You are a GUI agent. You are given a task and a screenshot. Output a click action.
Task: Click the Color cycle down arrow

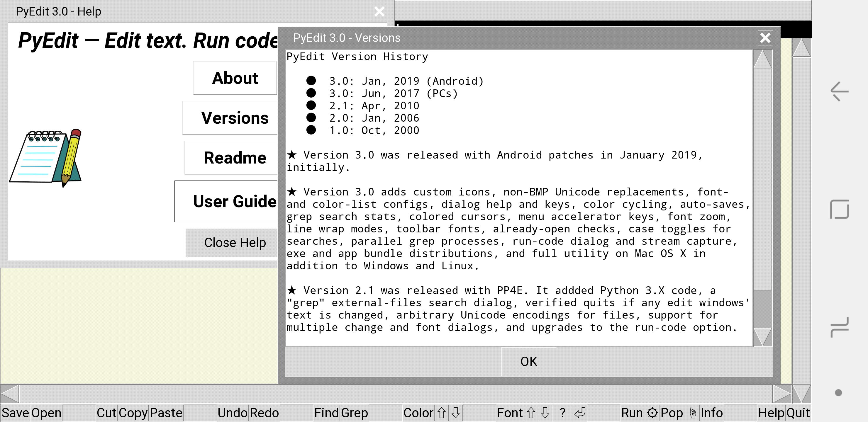pos(456,413)
